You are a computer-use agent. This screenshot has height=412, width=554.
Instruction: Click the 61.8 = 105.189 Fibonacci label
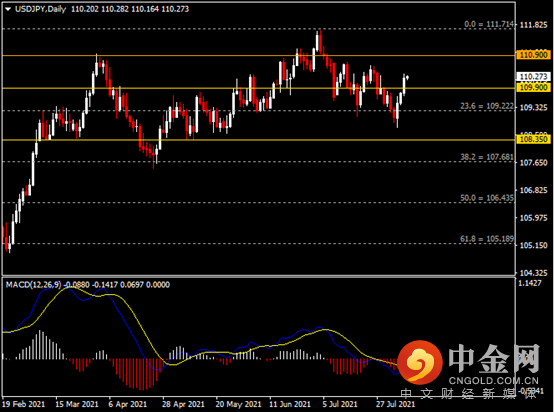487,239
